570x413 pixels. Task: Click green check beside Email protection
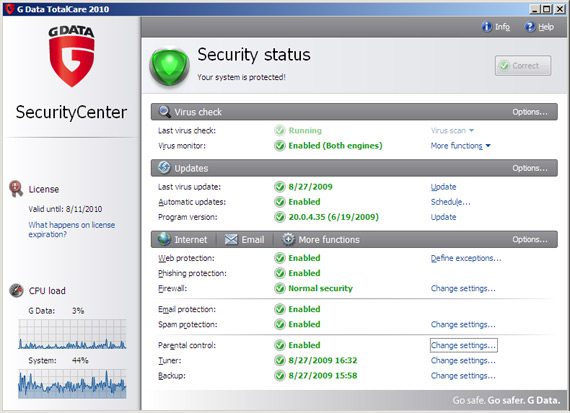(x=280, y=309)
